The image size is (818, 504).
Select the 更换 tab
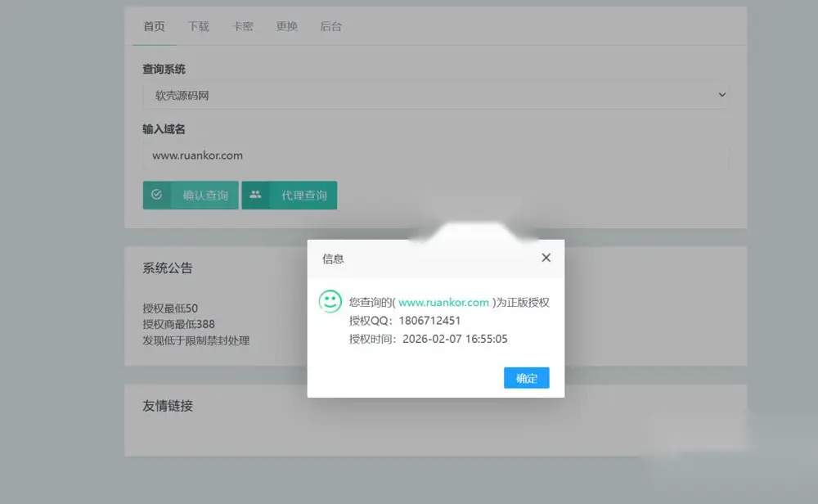[286, 26]
